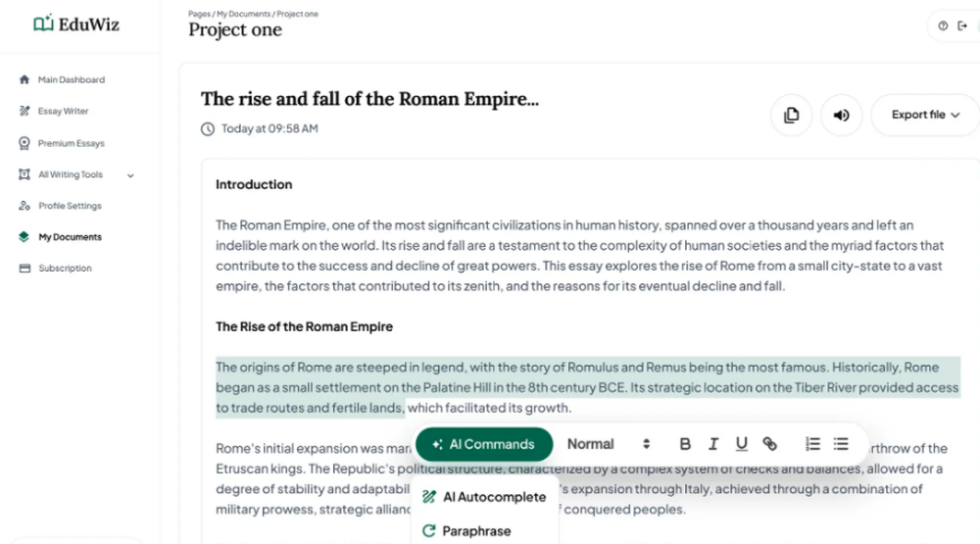
Task: Click the document title to edit it
Action: click(x=369, y=99)
